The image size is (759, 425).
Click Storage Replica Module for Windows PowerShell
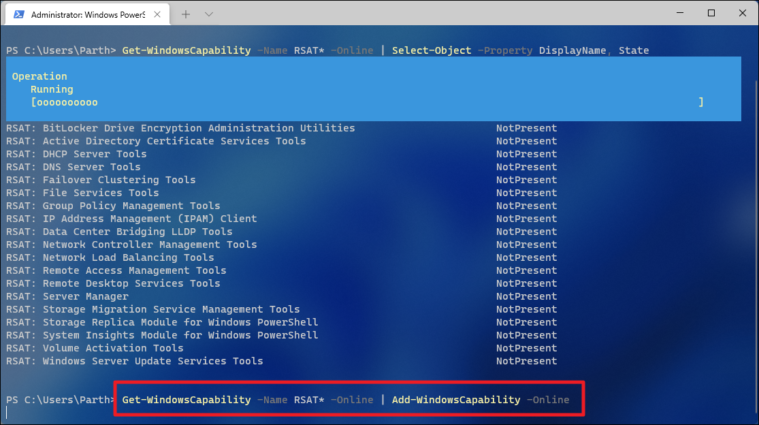click(282, 322)
